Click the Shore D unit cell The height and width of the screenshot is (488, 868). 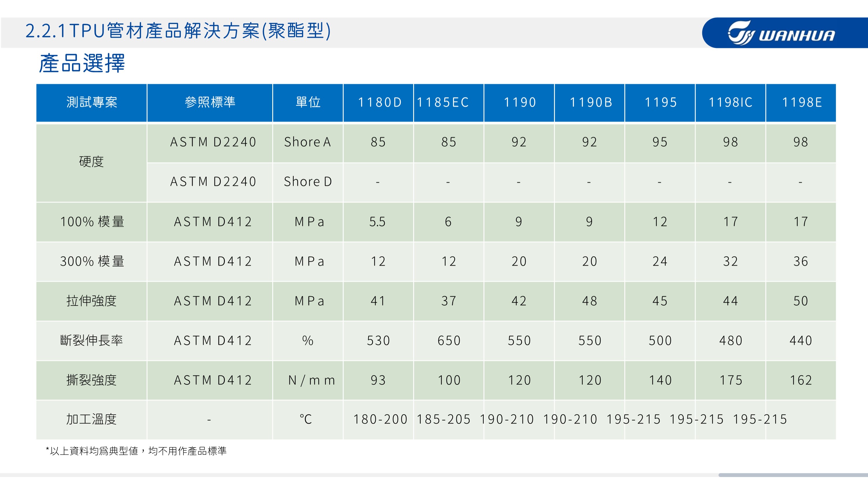(308, 182)
